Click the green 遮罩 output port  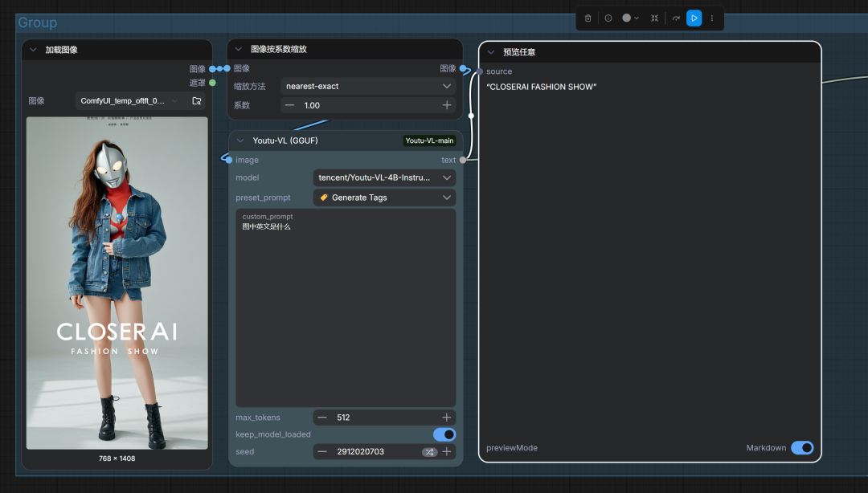pos(212,83)
